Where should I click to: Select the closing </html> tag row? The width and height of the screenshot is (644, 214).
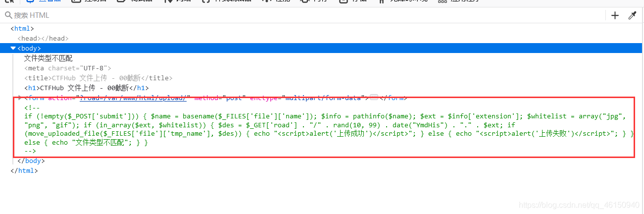[x=24, y=170]
